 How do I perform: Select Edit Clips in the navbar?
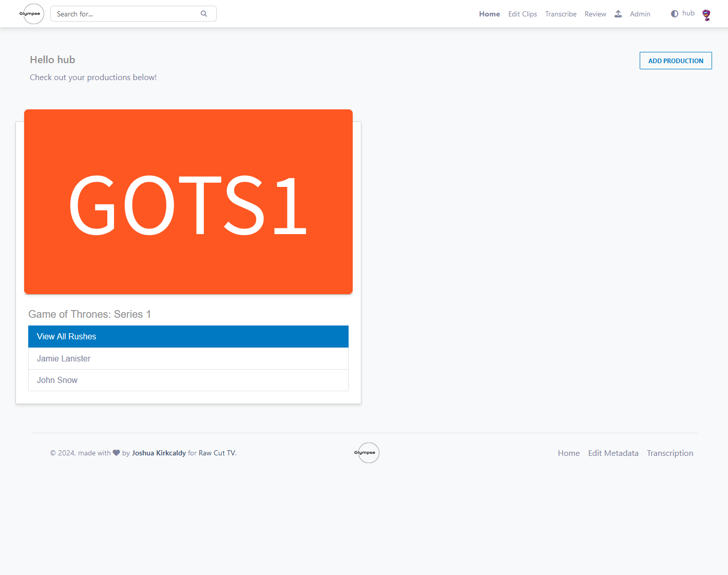click(x=522, y=14)
